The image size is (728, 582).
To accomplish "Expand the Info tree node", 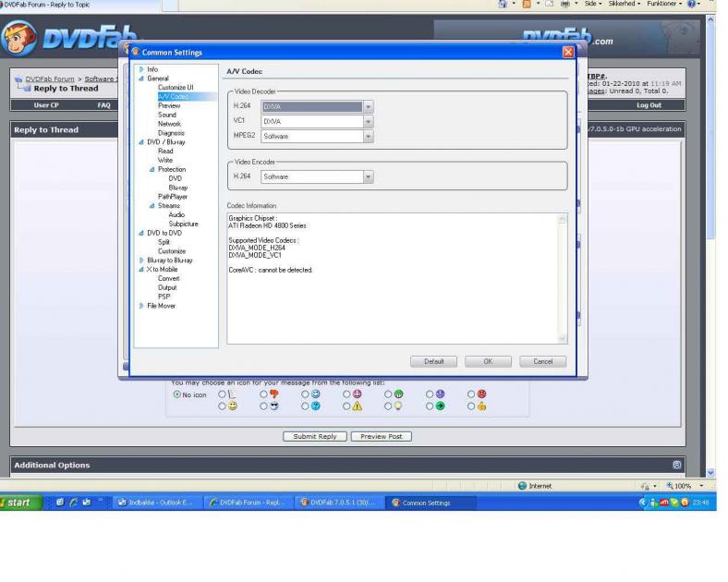I will 141,69.
